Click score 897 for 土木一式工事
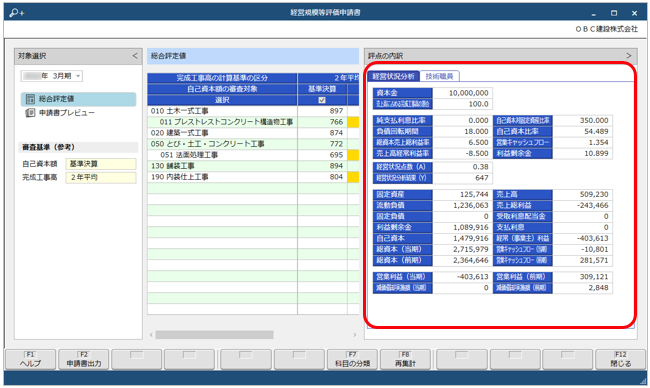This screenshot has height=388, width=650. [323, 111]
